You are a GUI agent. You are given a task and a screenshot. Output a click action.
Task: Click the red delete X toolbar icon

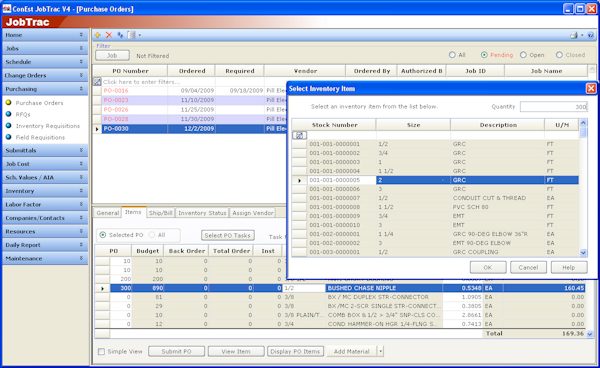click(x=109, y=35)
